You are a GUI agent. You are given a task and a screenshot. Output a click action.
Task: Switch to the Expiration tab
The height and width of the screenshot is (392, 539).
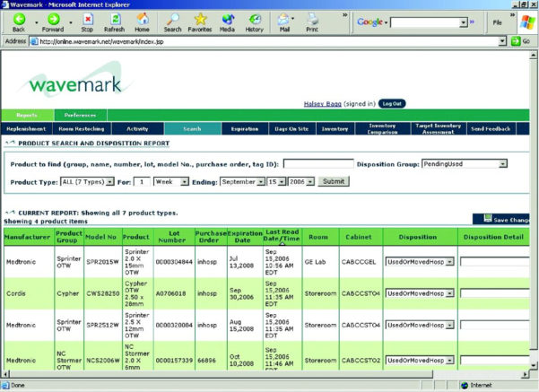[245, 129]
